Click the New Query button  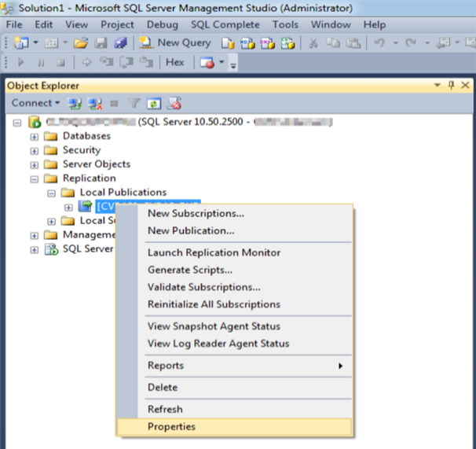(x=175, y=43)
